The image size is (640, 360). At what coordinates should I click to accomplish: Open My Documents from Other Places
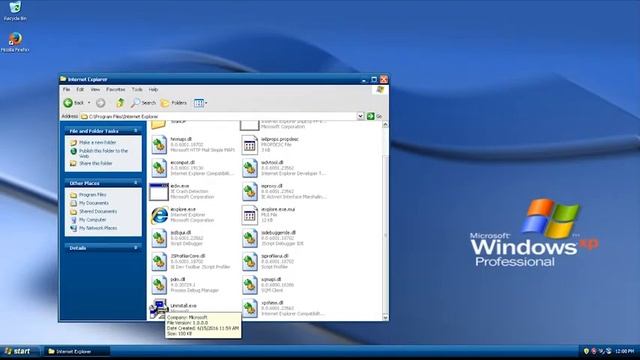[93, 203]
